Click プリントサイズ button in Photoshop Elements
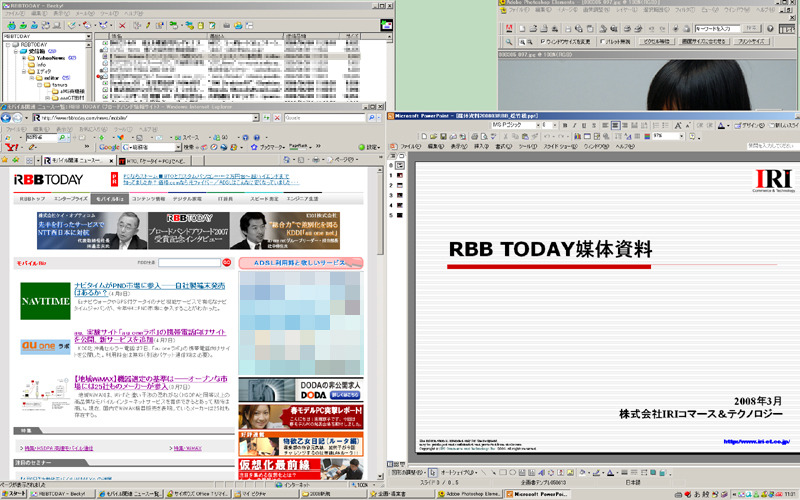 (751, 41)
